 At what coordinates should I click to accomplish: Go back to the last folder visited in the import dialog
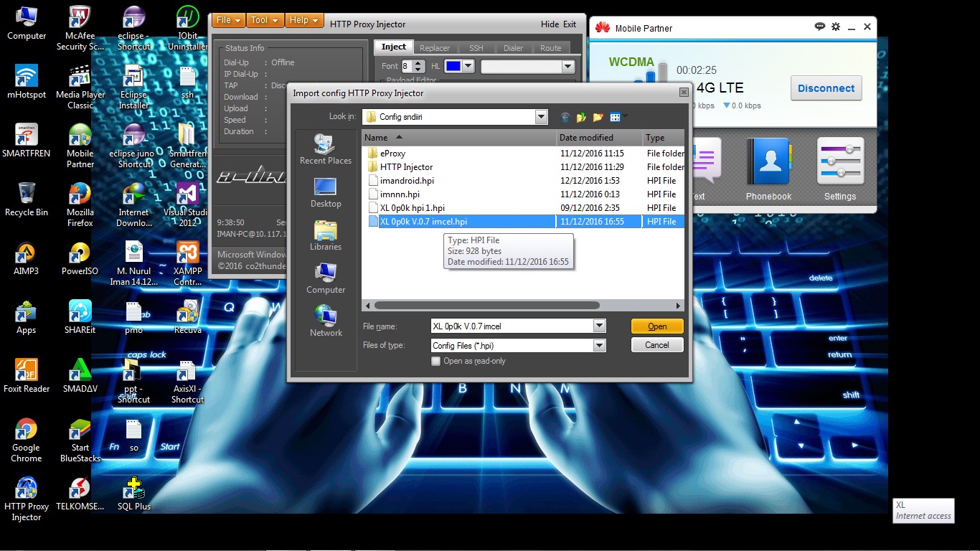point(565,117)
